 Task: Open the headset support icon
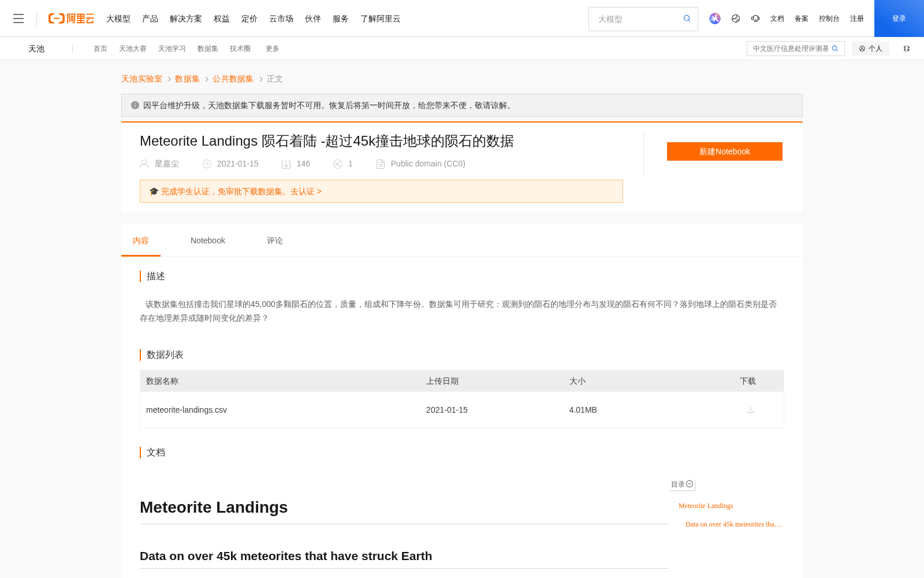755,18
